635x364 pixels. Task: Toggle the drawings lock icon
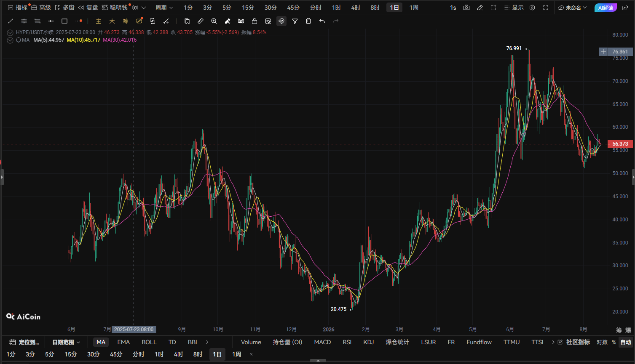(x=255, y=21)
